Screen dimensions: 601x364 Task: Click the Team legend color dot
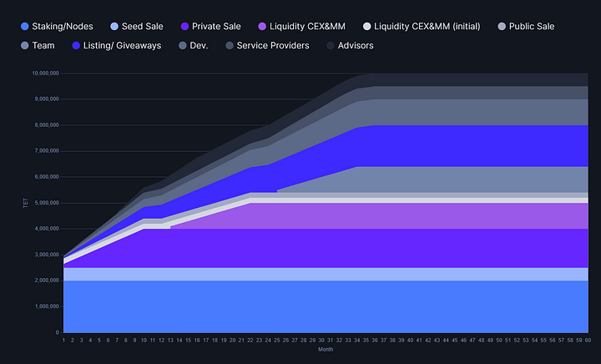click(24, 46)
